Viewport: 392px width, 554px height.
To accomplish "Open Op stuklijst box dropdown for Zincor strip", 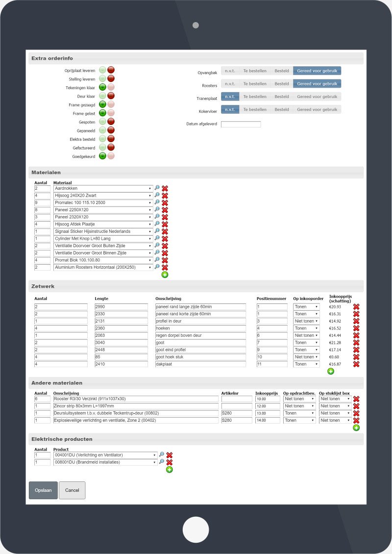I will (x=335, y=406).
